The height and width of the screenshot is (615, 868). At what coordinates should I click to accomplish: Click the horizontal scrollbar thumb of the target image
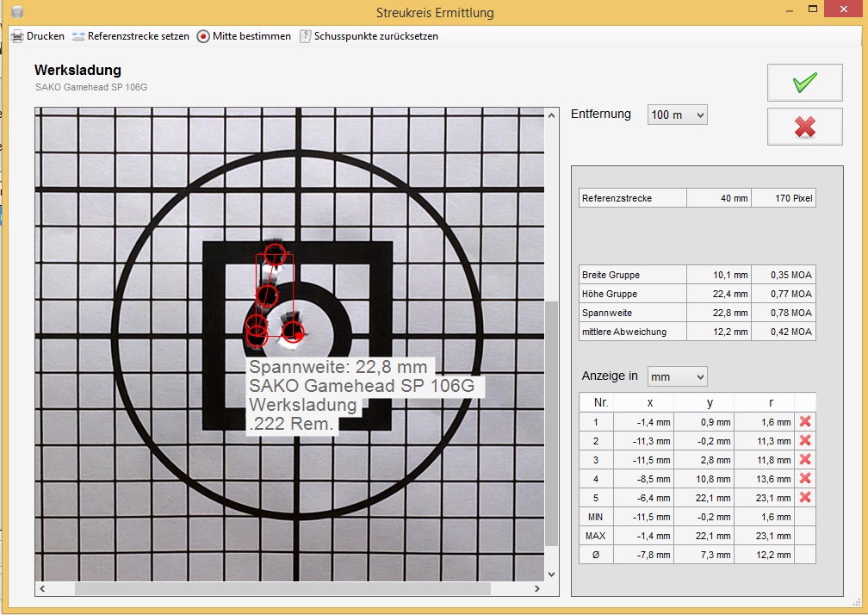282,588
